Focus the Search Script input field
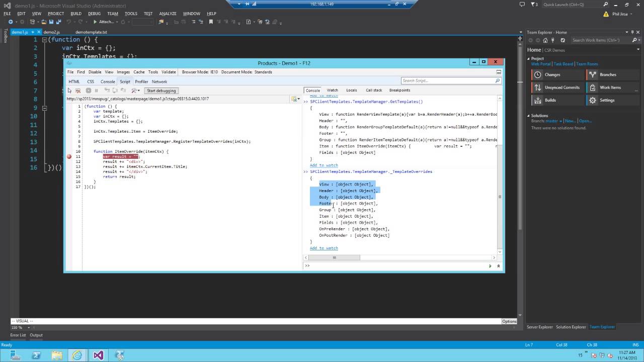This screenshot has width=644, height=362. [x=448, y=80]
